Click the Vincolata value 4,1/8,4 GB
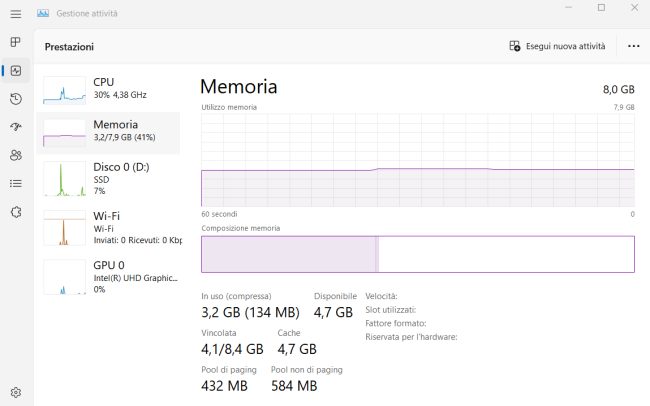Image resolution: width=650 pixels, height=406 pixels. pyautogui.click(x=232, y=349)
